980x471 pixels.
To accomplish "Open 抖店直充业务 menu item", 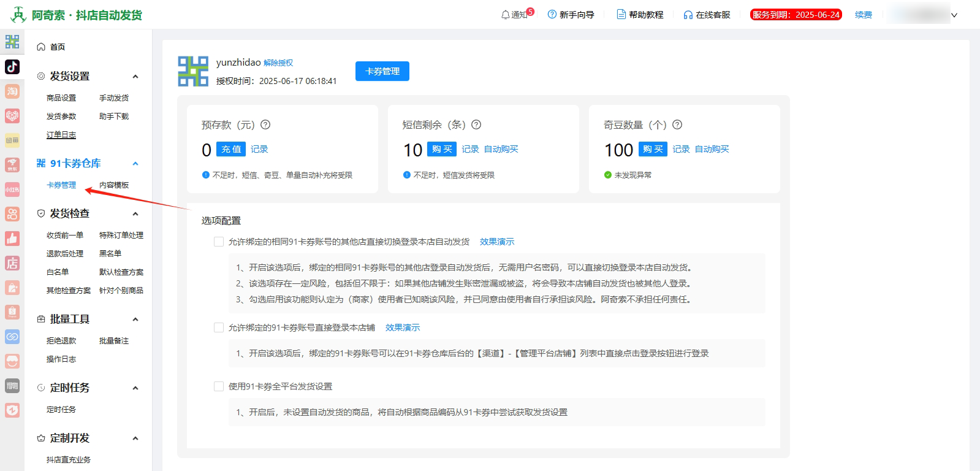I will 69,460.
